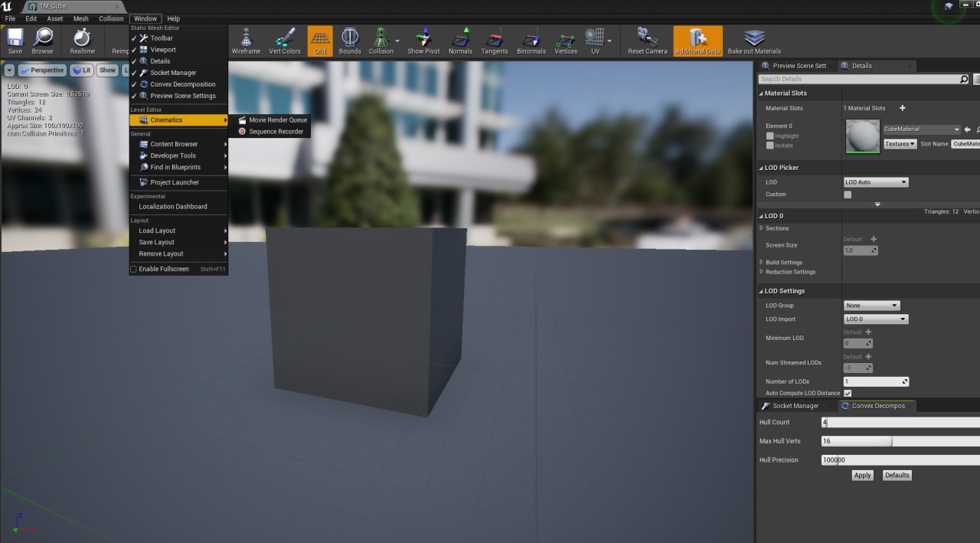Check the Custom LOD checkbox

pos(848,195)
